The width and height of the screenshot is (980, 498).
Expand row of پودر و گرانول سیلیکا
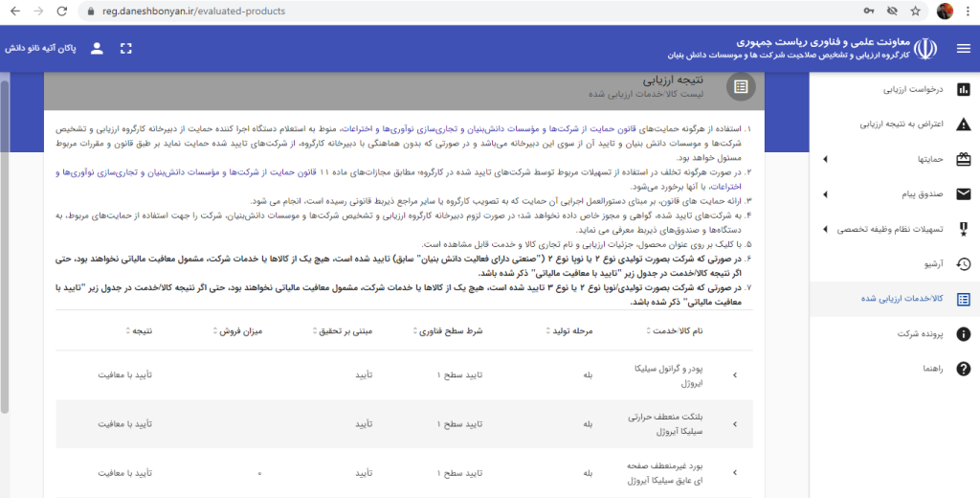[x=735, y=374]
